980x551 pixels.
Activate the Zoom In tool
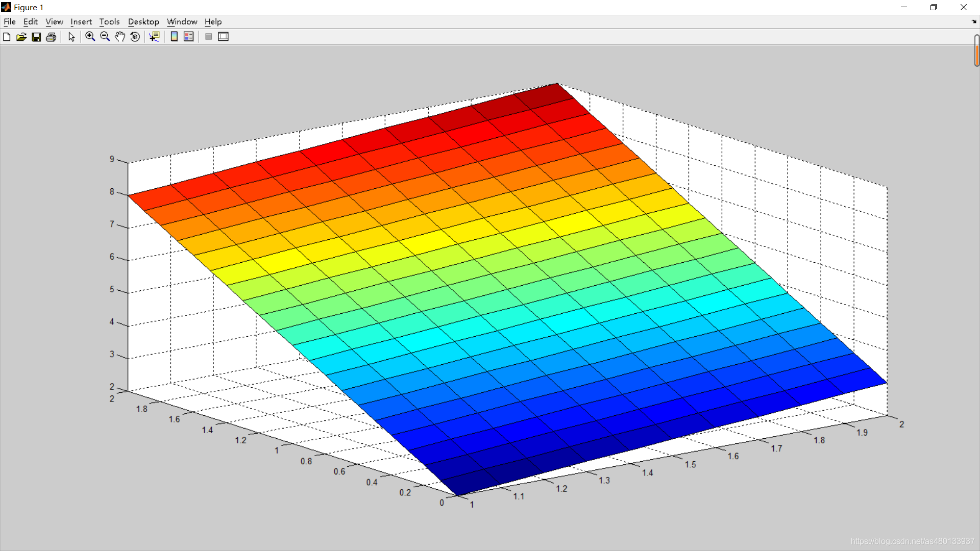pyautogui.click(x=90, y=37)
